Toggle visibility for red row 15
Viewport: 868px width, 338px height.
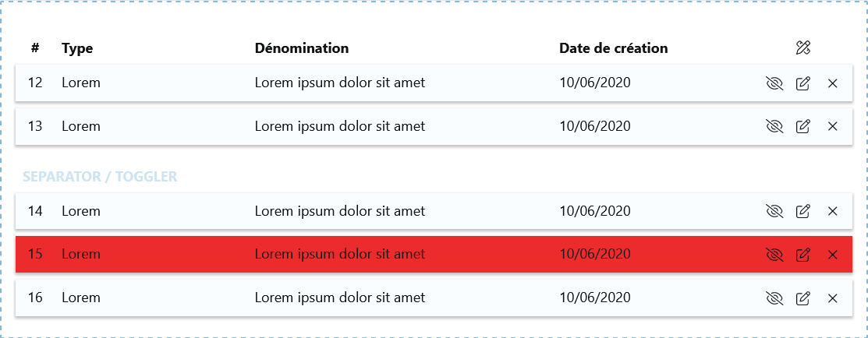pos(774,255)
